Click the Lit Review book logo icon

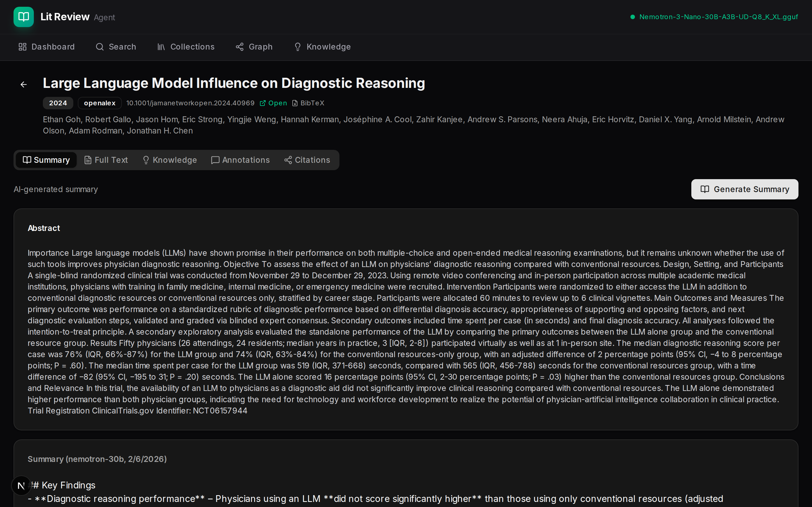pyautogui.click(x=23, y=17)
